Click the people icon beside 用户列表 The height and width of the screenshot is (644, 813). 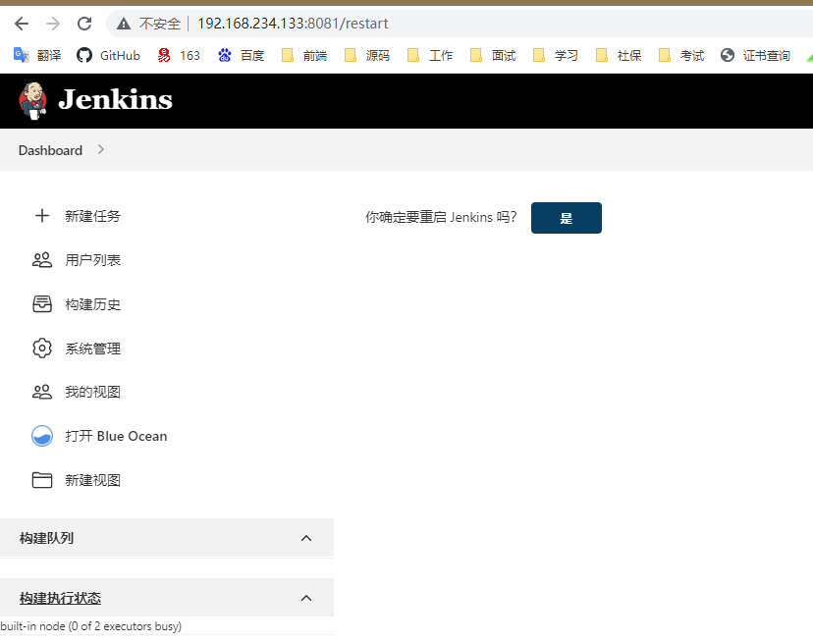[42, 260]
